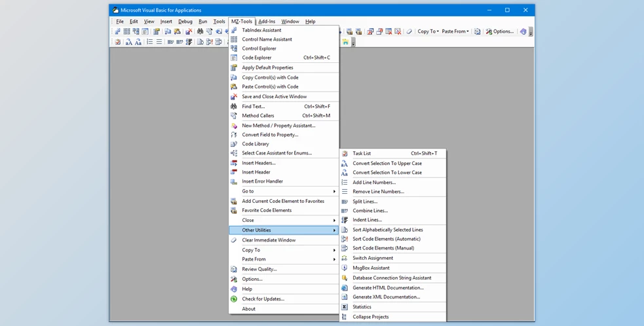Expand the Close submenu in MZ-Tools menu
This screenshot has height=326, width=644.
[284, 220]
